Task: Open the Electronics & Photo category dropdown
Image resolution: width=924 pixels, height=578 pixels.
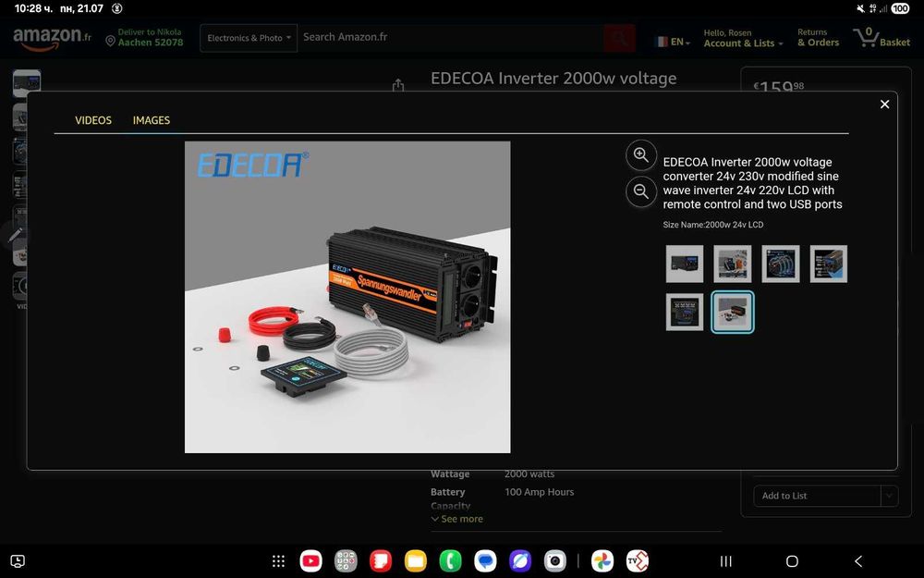Action: tap(249, 38)
